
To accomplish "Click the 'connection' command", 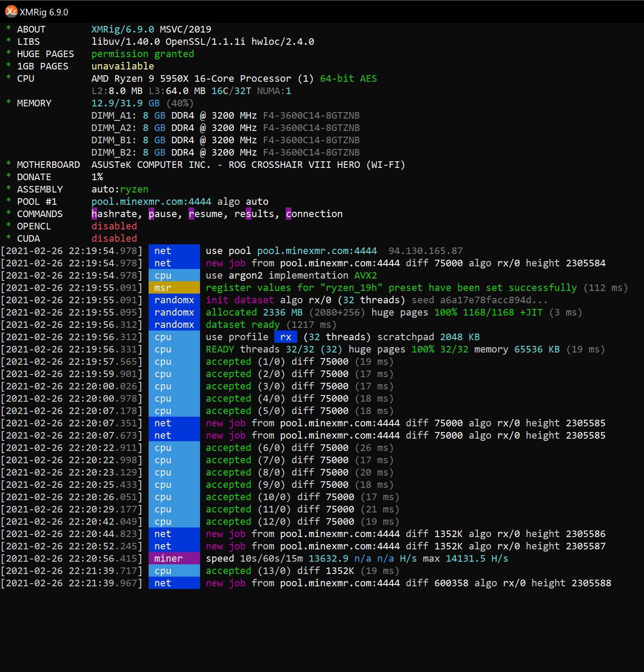I will tap(314, 214).
